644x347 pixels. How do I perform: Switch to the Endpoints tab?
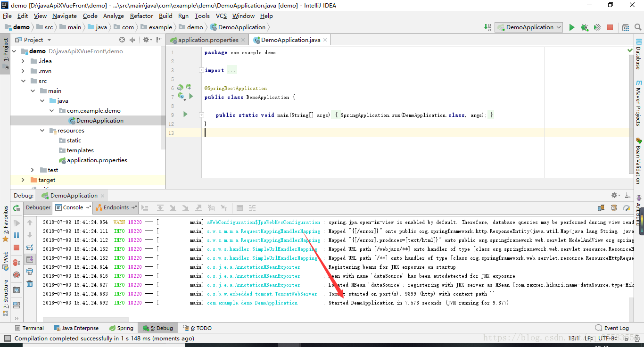[x=116, y=207]
